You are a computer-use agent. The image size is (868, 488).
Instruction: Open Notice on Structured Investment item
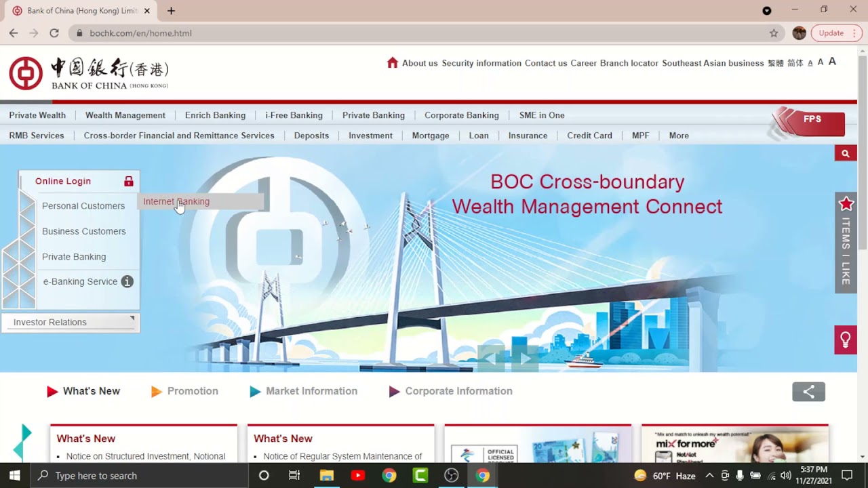coord(146,456)
